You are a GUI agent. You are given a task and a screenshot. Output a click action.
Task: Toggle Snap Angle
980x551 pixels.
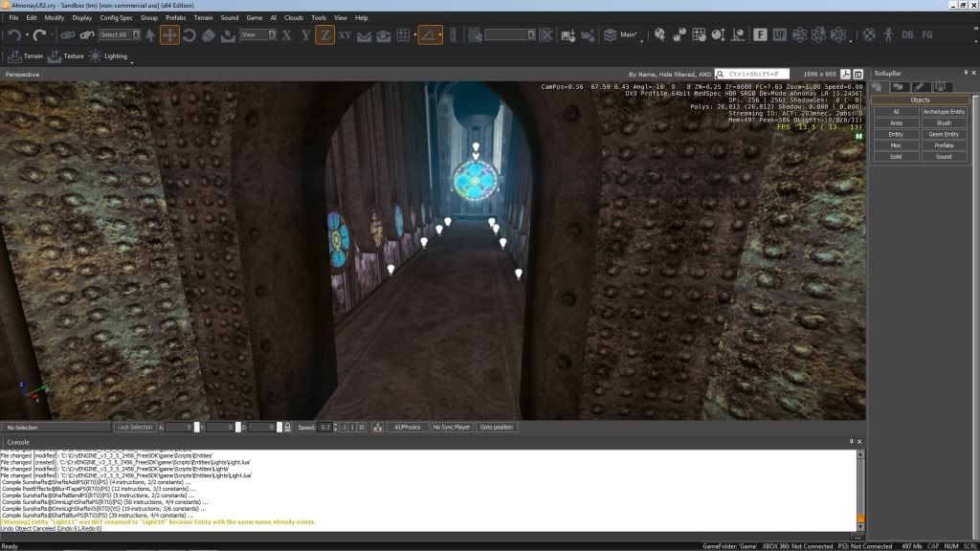click(x=428, y=35)
